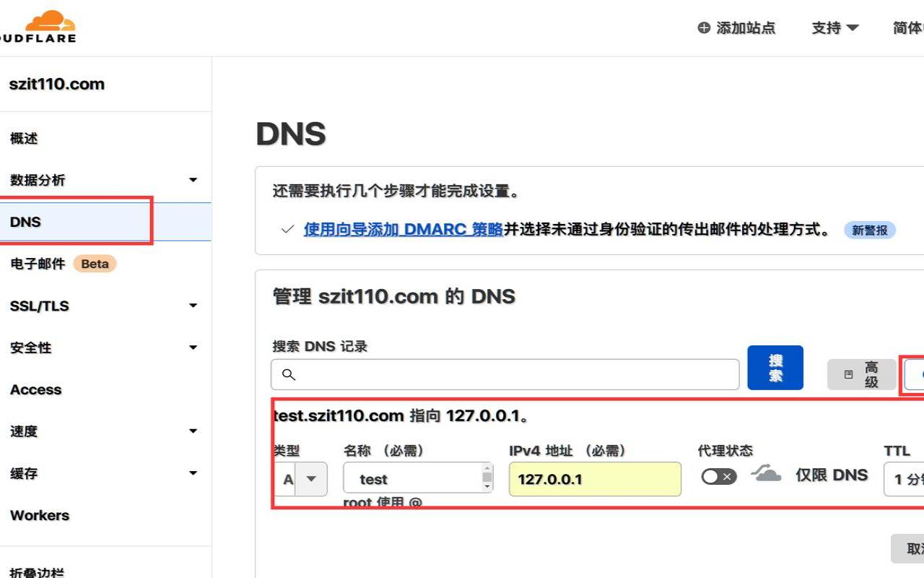Click the 仅限 DNS label
The image size is (924, 578).
pyautogui.click(x=832, y=475)
